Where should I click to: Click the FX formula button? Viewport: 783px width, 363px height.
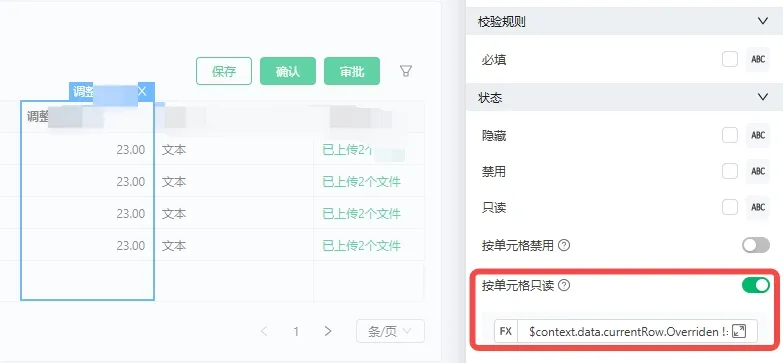506,331
